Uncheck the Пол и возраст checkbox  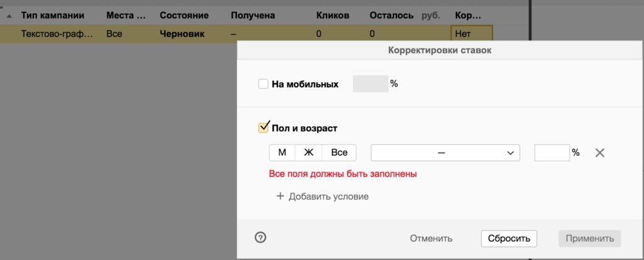pos(264,128)
